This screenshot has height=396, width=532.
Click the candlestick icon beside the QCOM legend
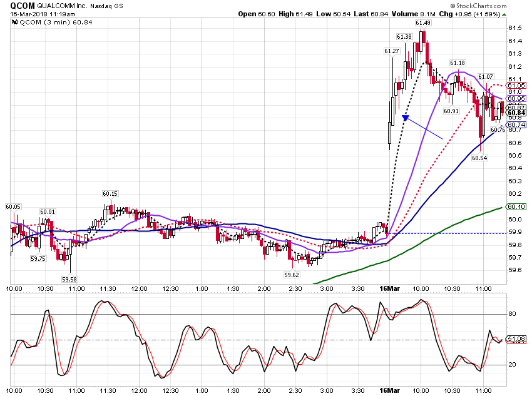pyautogui.click(x=14, y=23)
